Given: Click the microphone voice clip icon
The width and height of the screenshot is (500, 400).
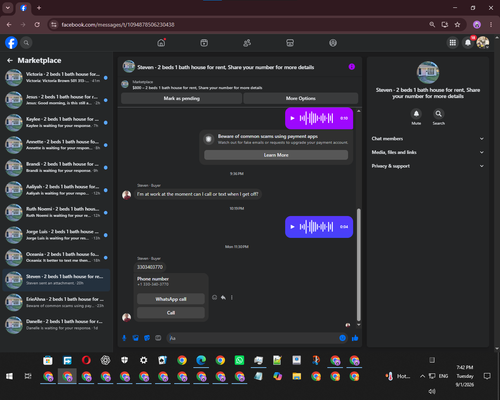Looking at the screenshot, I should tap(124, 338).
